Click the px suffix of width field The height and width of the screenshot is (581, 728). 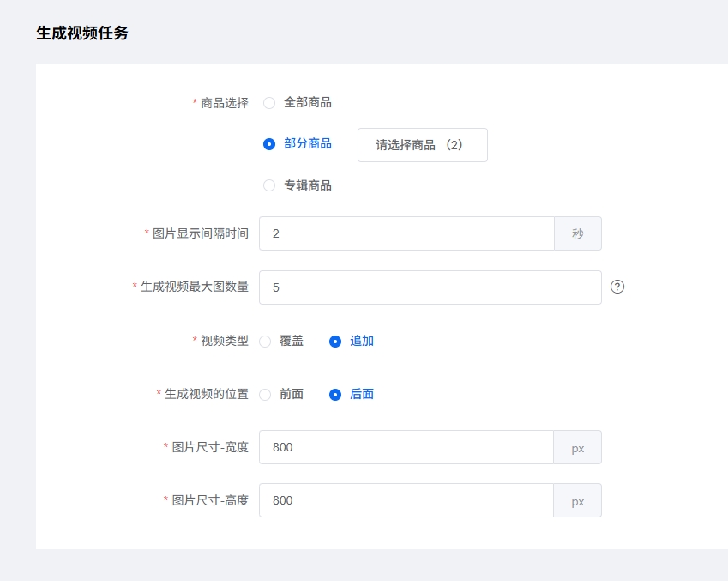[578, 447]
